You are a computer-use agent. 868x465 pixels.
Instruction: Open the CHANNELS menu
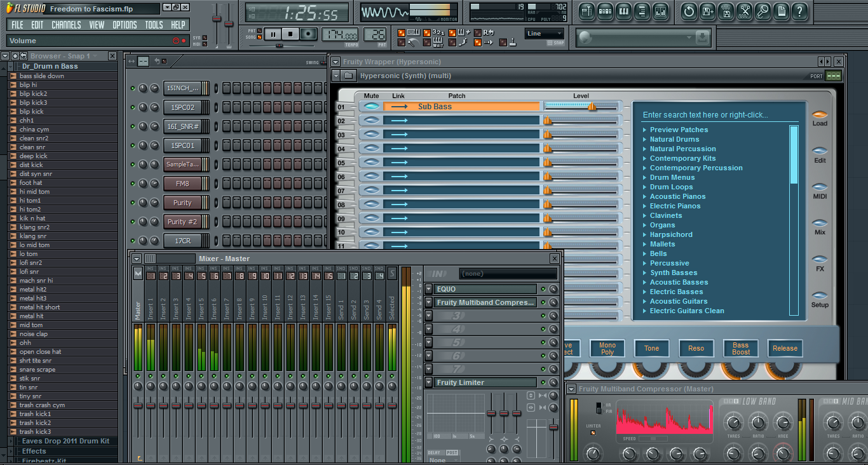[66, 25]
